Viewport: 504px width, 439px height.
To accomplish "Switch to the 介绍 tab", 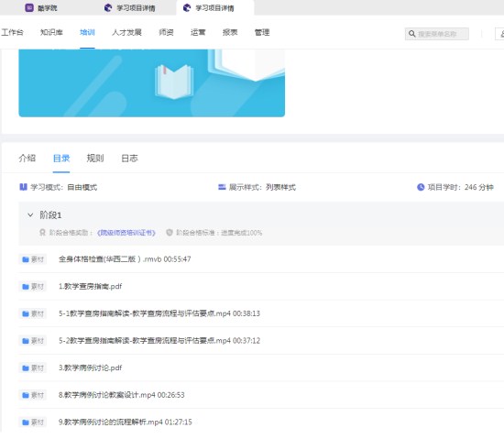I will click(x=27, y=159).
